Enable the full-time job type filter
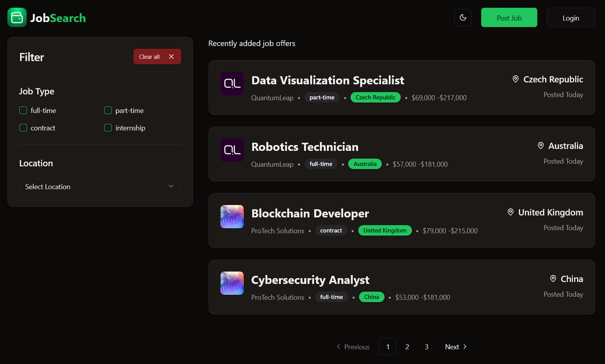Screen dimensions: 605x364 23,110
